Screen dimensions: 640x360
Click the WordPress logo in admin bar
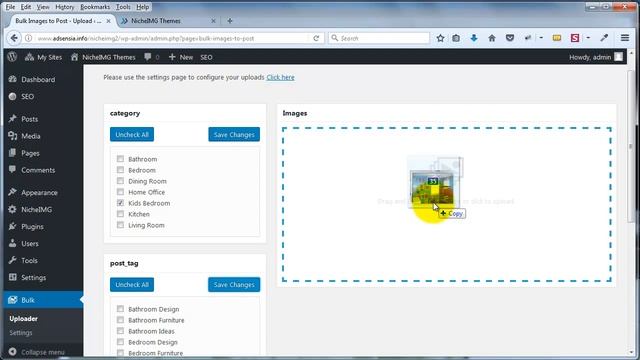tap(12, 57)
